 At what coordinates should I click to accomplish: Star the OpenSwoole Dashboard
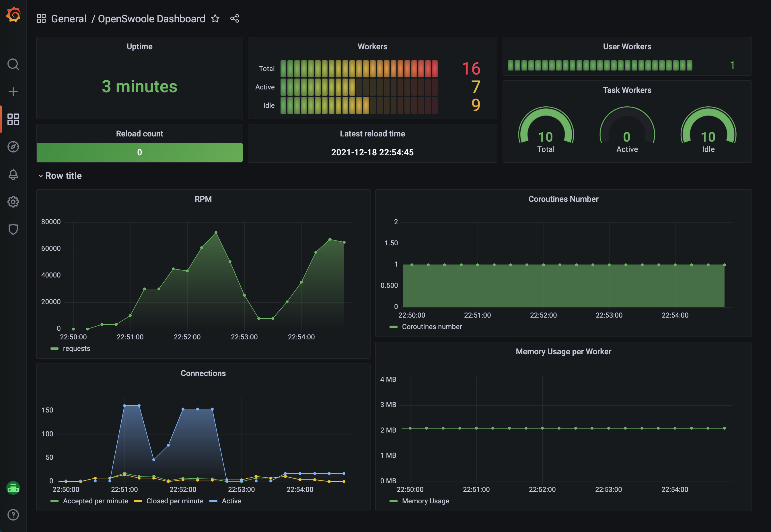215,19
